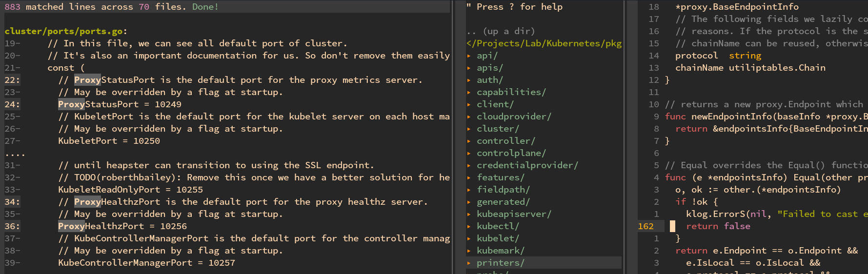Click the 'protocol string' field line
This screenshot has height=274, width=868.
click(718, 56)
